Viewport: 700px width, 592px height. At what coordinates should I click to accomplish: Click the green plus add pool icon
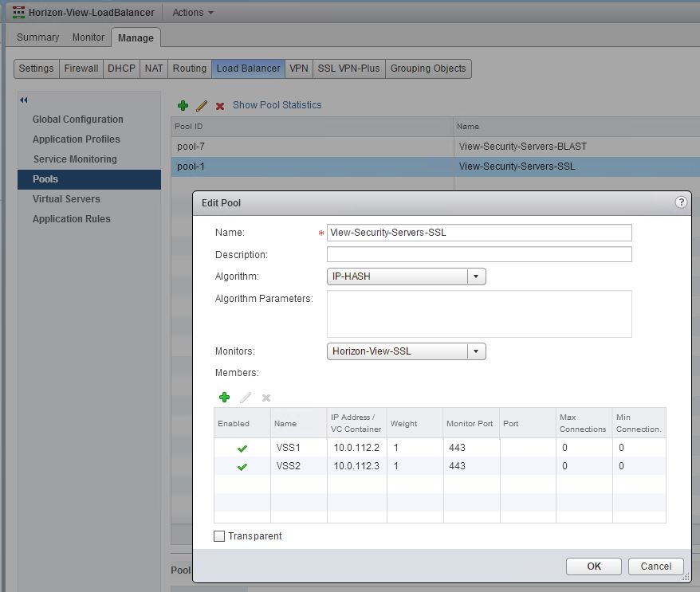click(183, 105)
